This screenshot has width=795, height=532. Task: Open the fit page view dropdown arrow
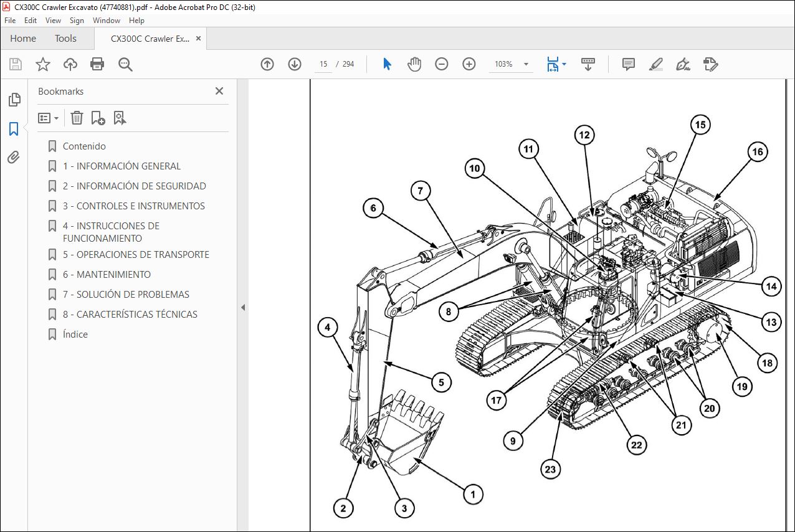click(x=564, y=63)
